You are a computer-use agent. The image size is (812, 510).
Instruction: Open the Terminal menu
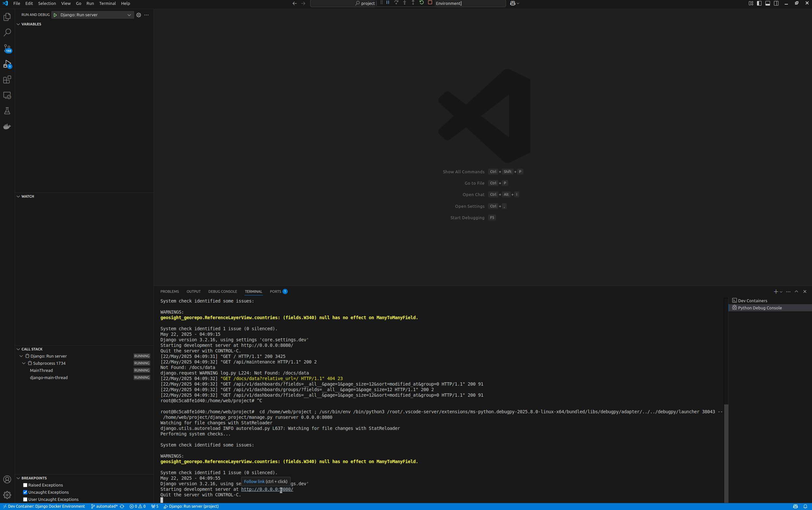tap(107, 3)
